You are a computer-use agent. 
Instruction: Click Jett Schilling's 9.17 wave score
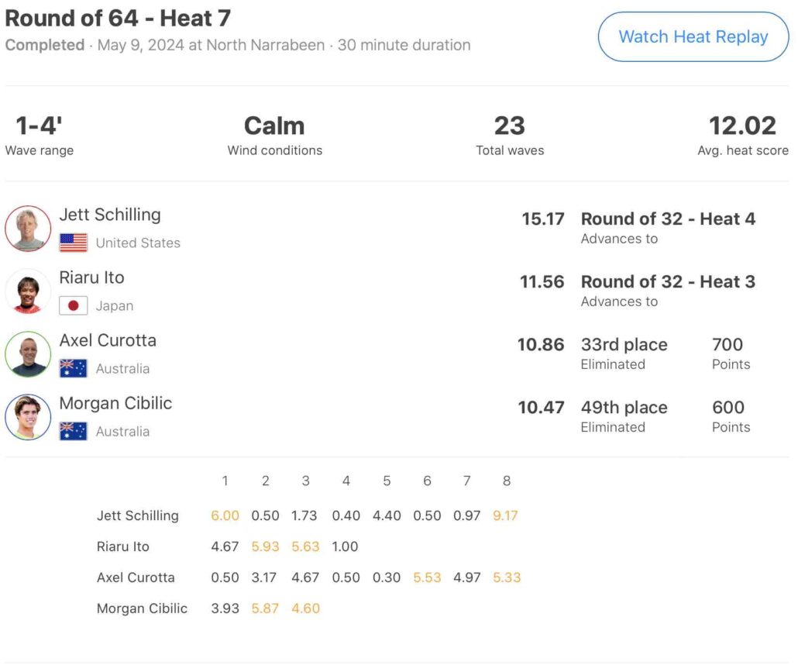coord(506,515)
